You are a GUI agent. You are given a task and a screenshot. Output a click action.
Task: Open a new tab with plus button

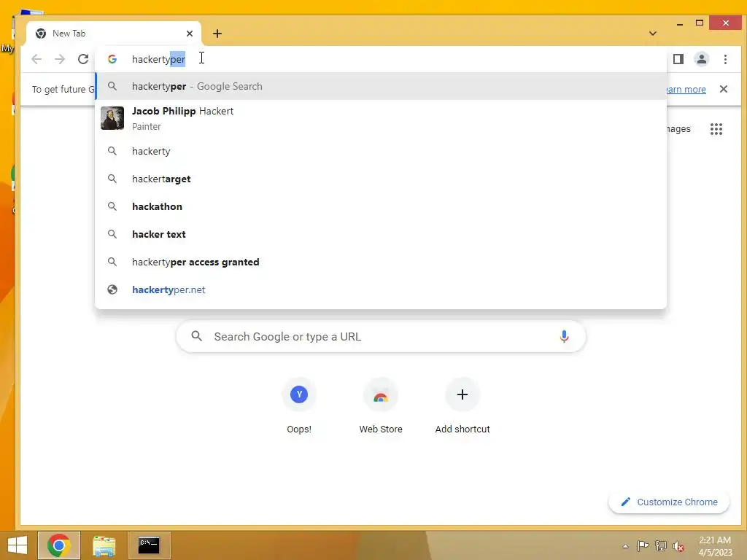tap(217, 34)
